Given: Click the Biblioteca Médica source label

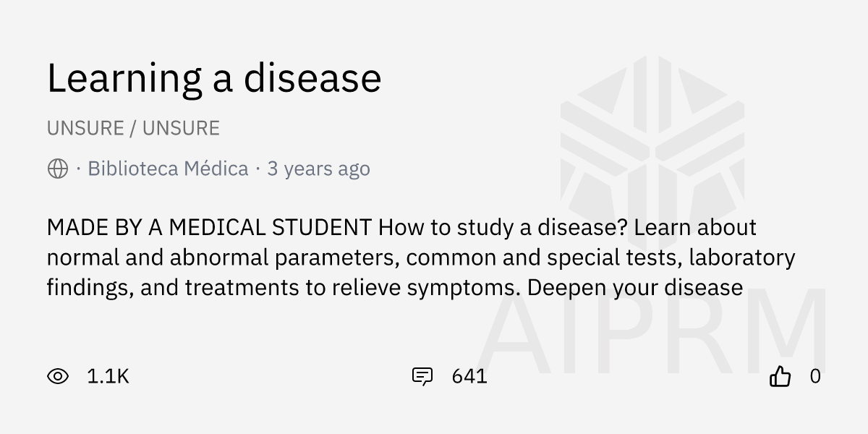Looking at the screenshot, I should (x=168, y=169).
